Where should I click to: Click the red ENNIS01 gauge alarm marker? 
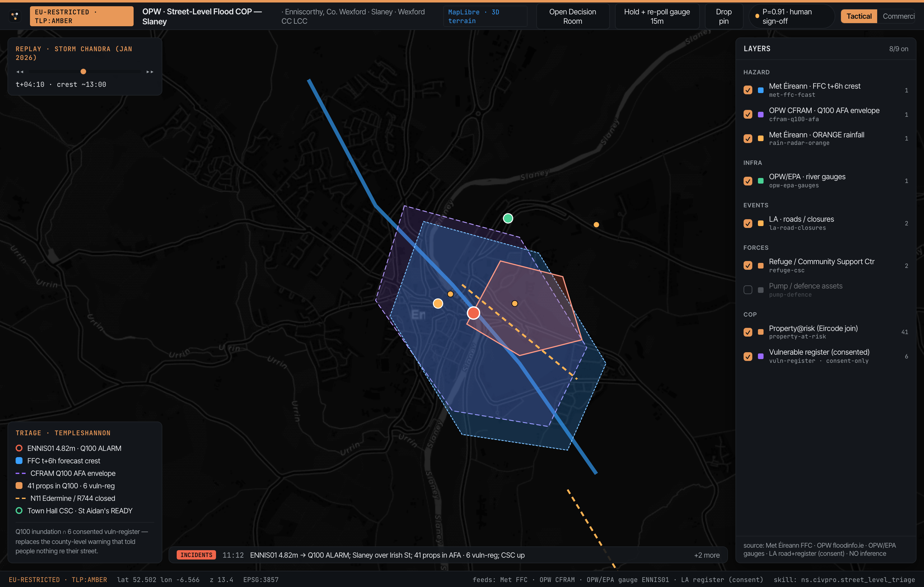tap(473, 313)
